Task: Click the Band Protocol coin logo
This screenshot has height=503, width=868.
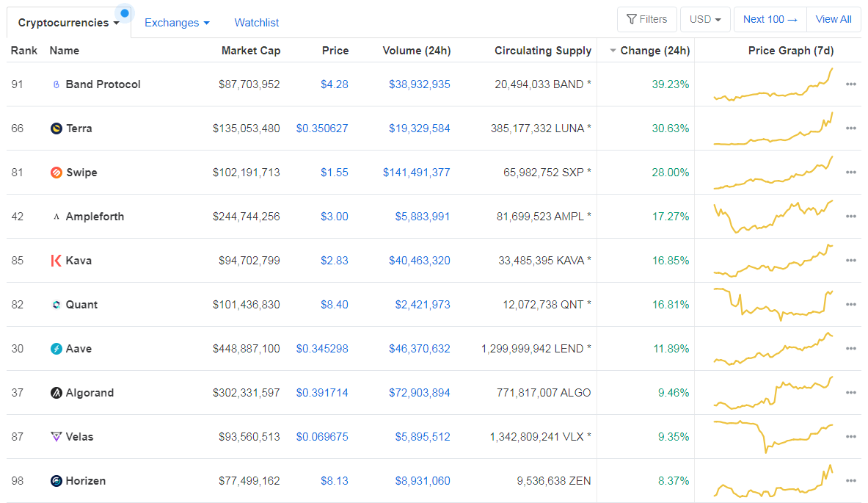Action: click(56, 84)
